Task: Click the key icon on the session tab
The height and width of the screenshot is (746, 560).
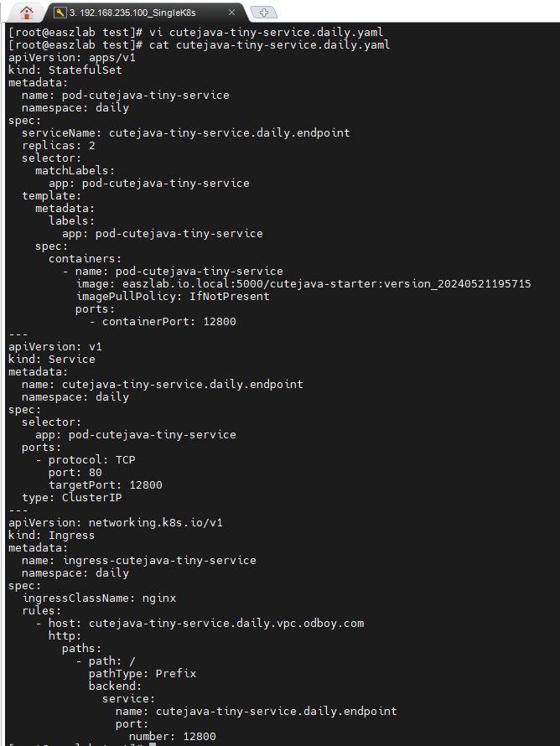Action: tap(58, 13)
